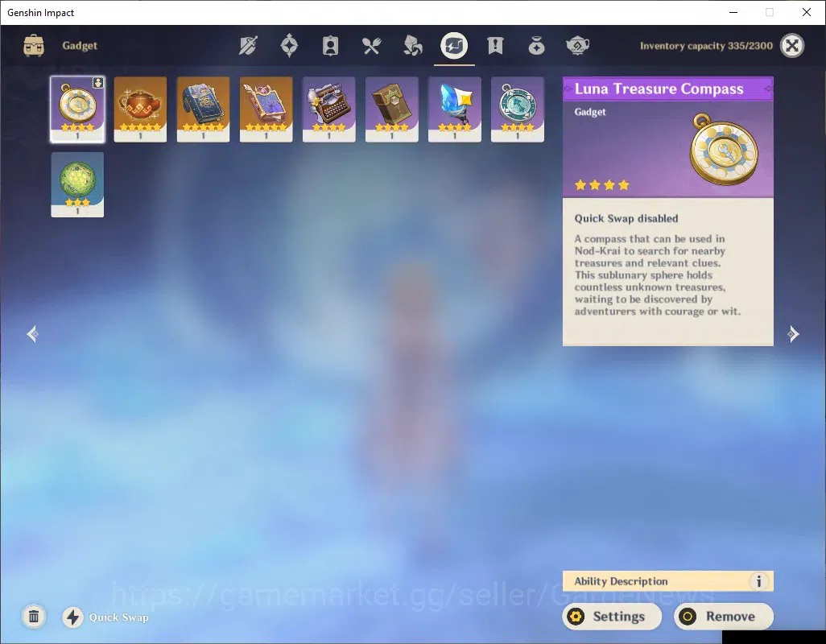826x644 pixels.
Task: Click the Inventory capacity 335/2300 text
Action: [706, 46]
